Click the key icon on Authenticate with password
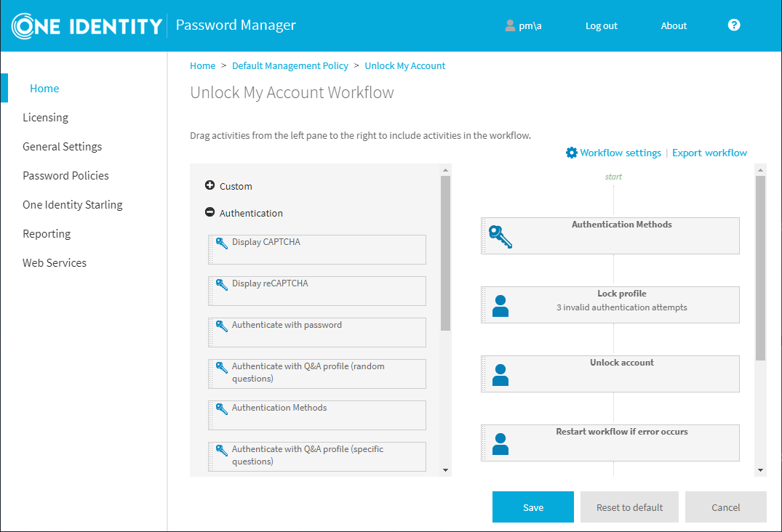782x532 pixels. [x=221, y=326]
